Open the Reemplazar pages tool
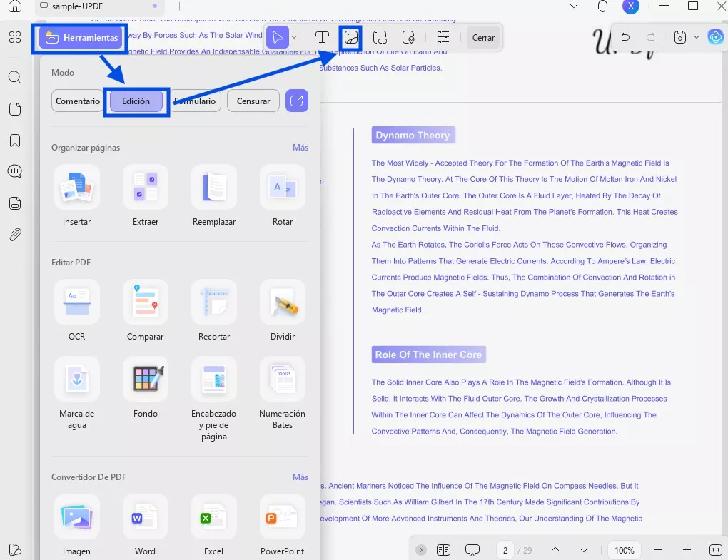This screenshot has width=728, height=560. coord(214,195)
